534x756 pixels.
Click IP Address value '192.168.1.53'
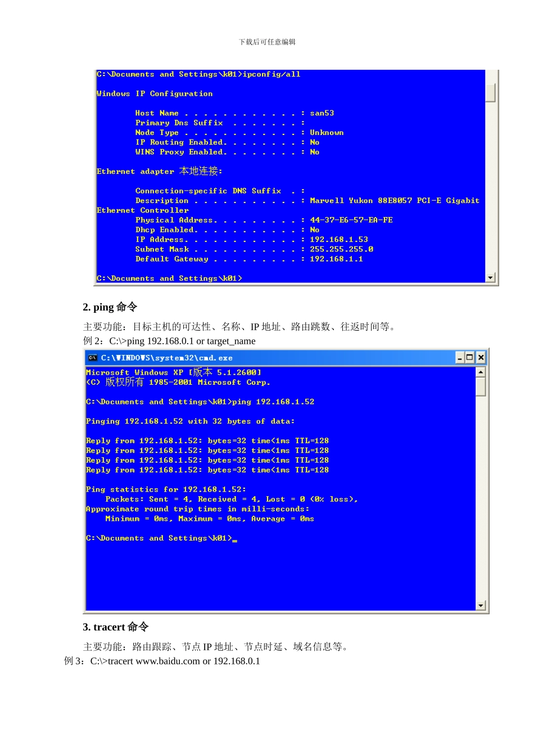click(x=339, y=240)
